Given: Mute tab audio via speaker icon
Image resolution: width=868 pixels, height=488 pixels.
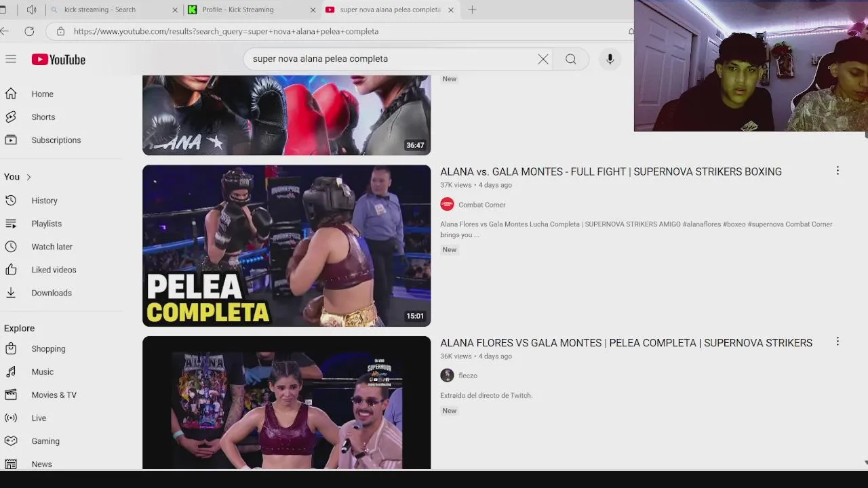Looking at the screenshot, I should [31, 9].
